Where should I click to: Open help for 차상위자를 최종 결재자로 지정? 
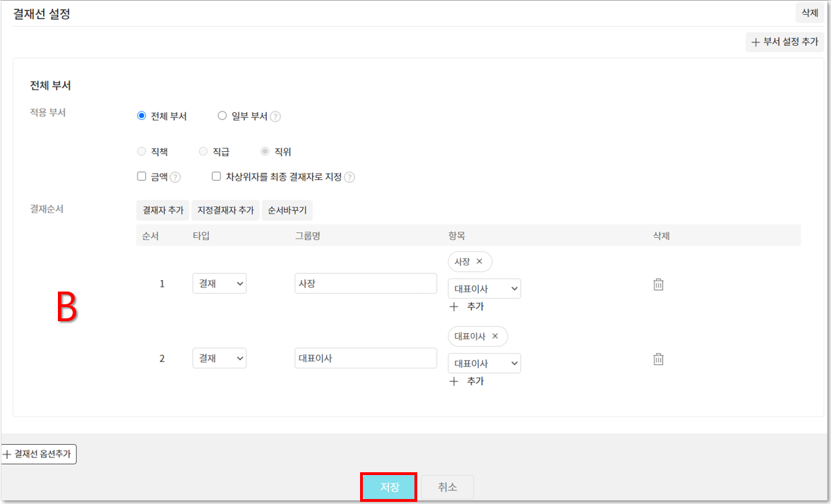pos(349,178)
